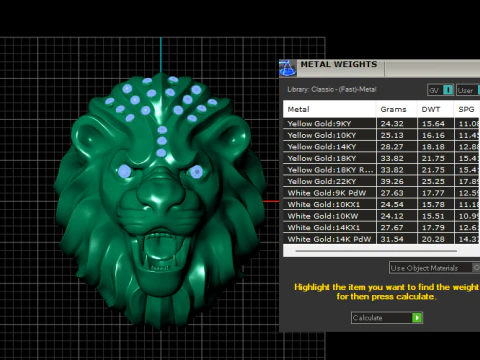Sort by the Grams column header
Viewport: 480px width, 360px height.
point(397,109)
